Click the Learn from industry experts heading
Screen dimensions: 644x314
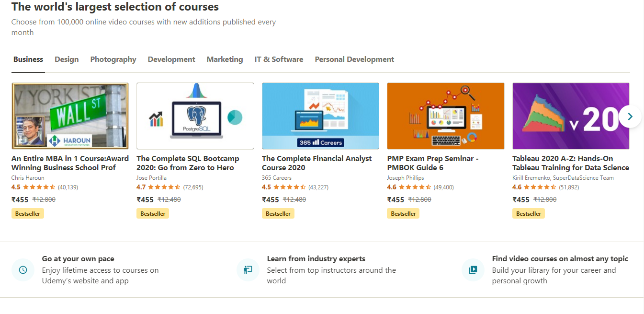pos(316,259)
